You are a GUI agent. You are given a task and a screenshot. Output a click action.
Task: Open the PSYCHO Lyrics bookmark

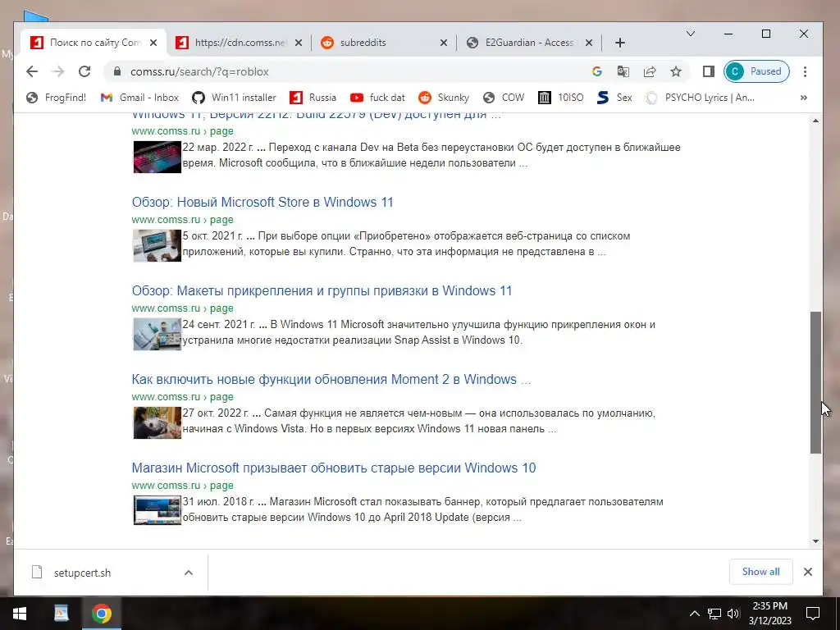click(701, 98)
